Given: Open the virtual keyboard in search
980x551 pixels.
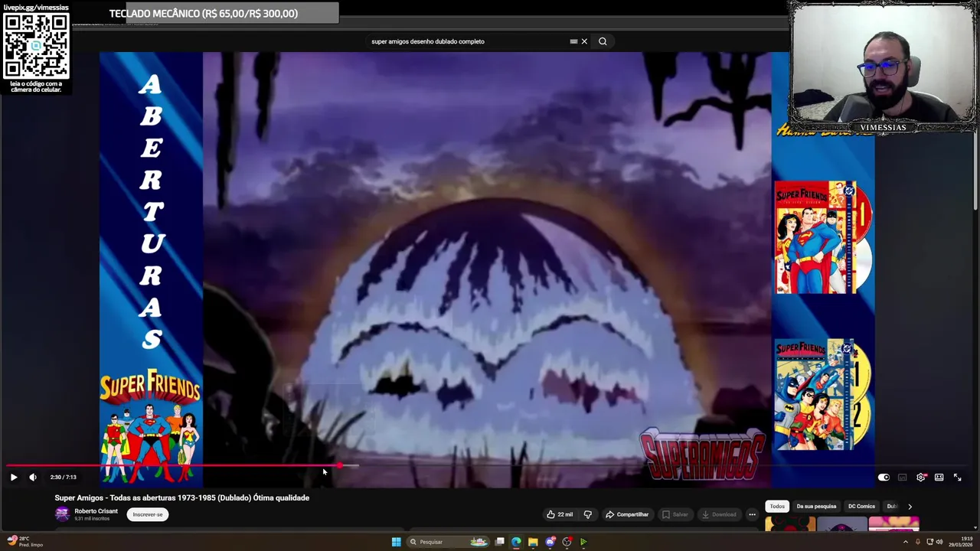Looking at the screenshot, I should click(573, 41).
